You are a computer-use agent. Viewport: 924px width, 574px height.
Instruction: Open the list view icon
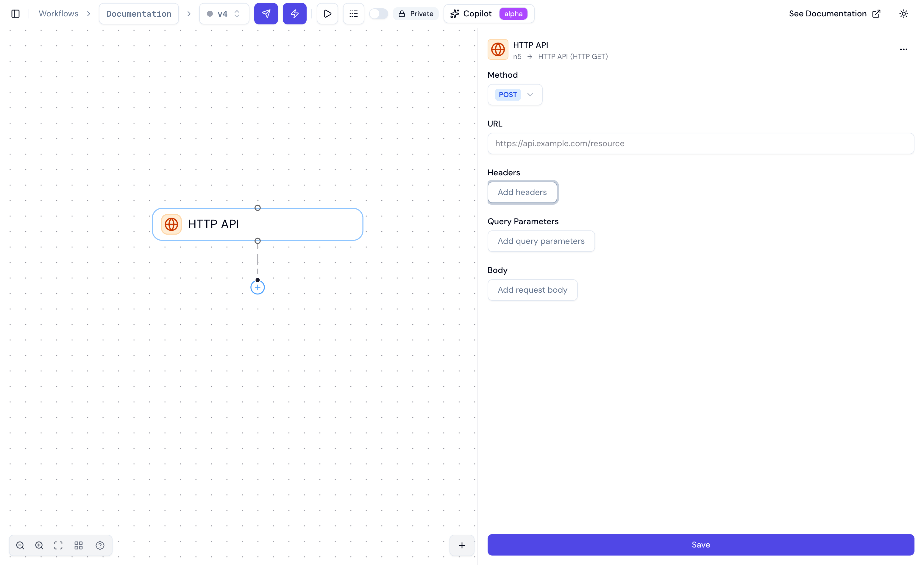354,14
